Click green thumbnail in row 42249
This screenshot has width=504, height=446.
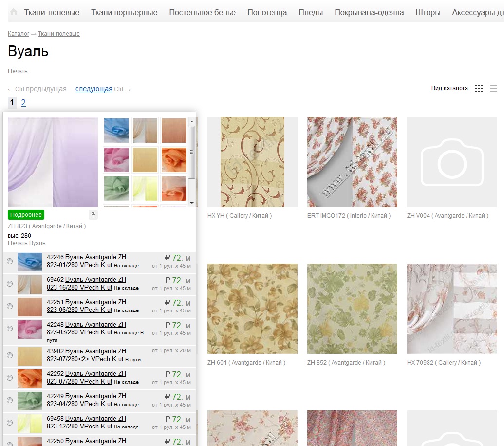click(x=30, y=401)
